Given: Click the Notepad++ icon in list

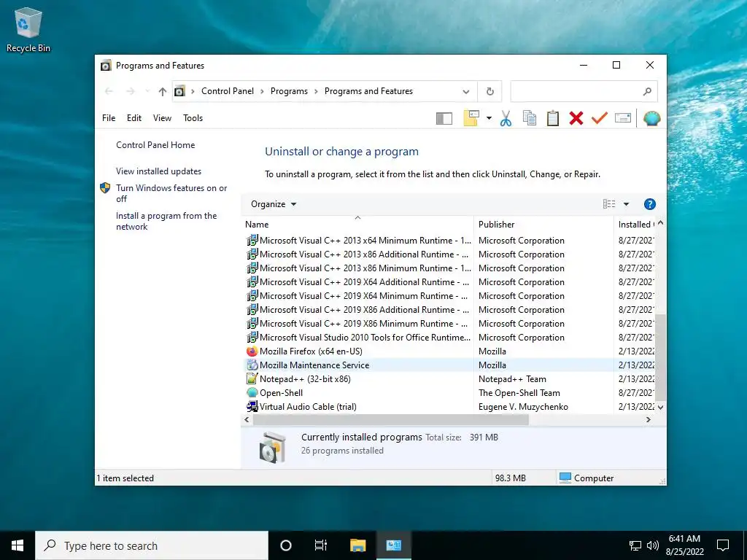Looking at the screenshot, I should coord(252,379).
